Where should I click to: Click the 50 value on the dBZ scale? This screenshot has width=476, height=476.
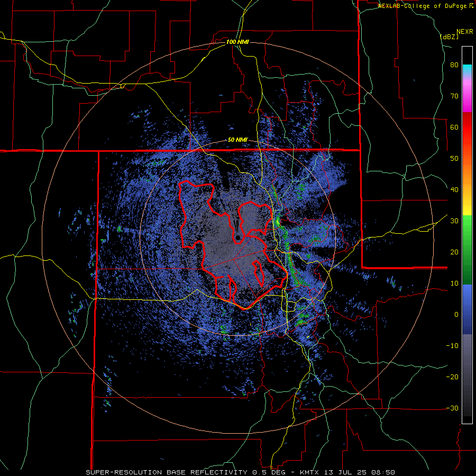point(454,159)
